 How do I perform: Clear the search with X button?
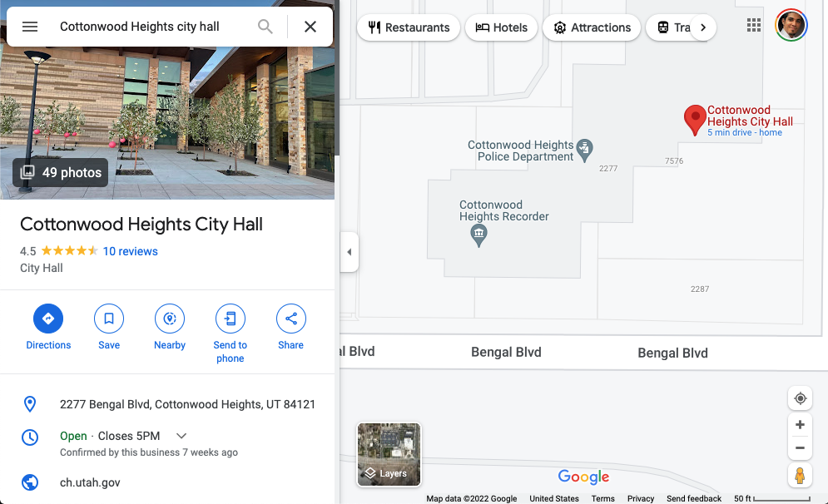tap(310, 27)
